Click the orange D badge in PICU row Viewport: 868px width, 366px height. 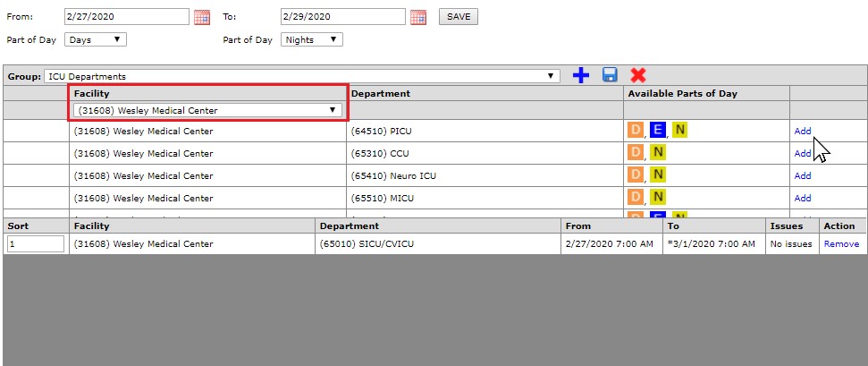pos(636,131)
